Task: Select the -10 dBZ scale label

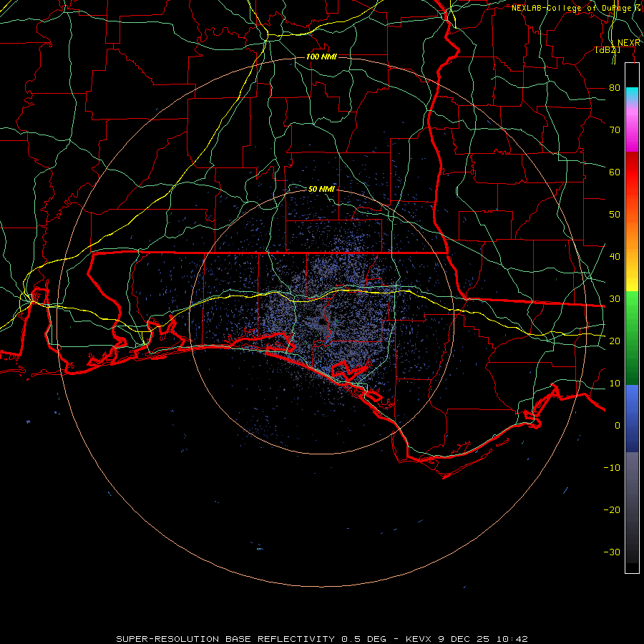Action: [x=612, y=467]
